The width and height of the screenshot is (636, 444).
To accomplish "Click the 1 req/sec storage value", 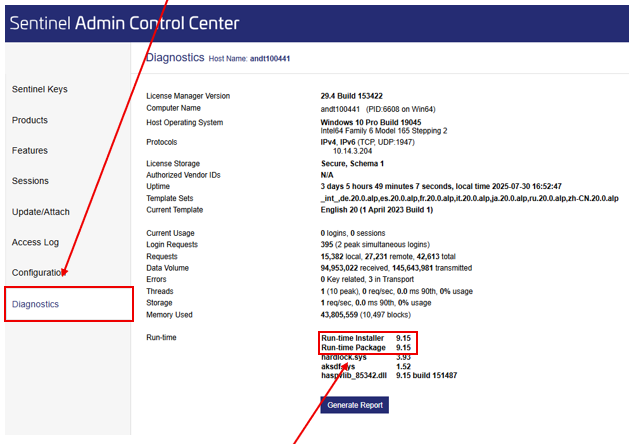I will (x=376, y=303).
